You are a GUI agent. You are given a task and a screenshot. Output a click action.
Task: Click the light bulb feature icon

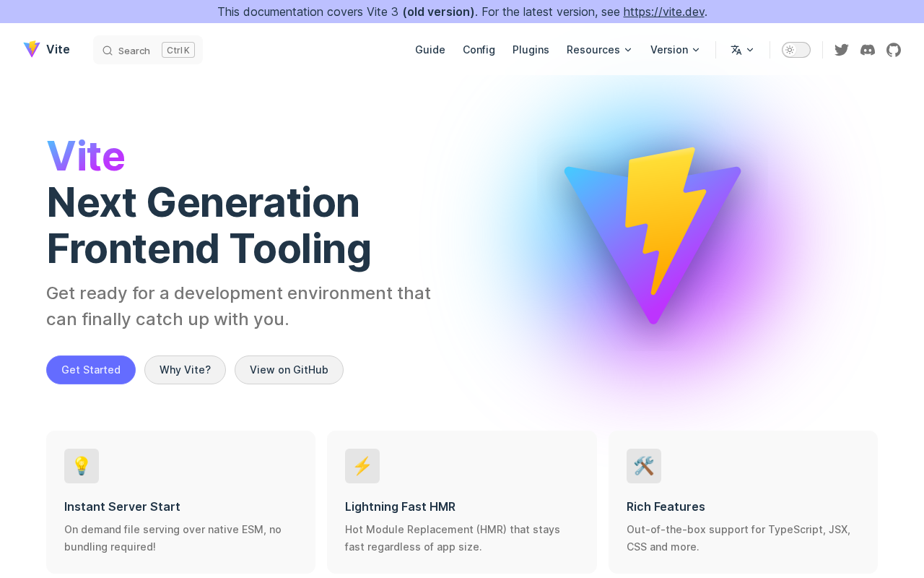click(x=82, y=466)
